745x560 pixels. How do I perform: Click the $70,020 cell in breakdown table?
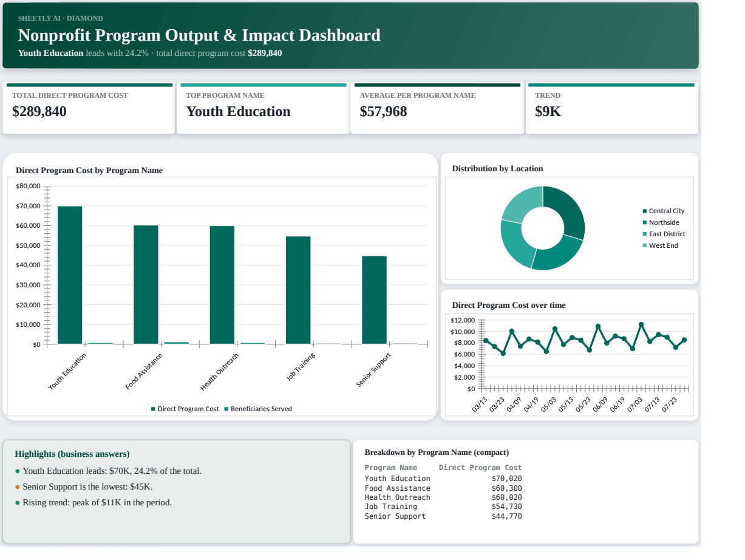tap(507, 479)
